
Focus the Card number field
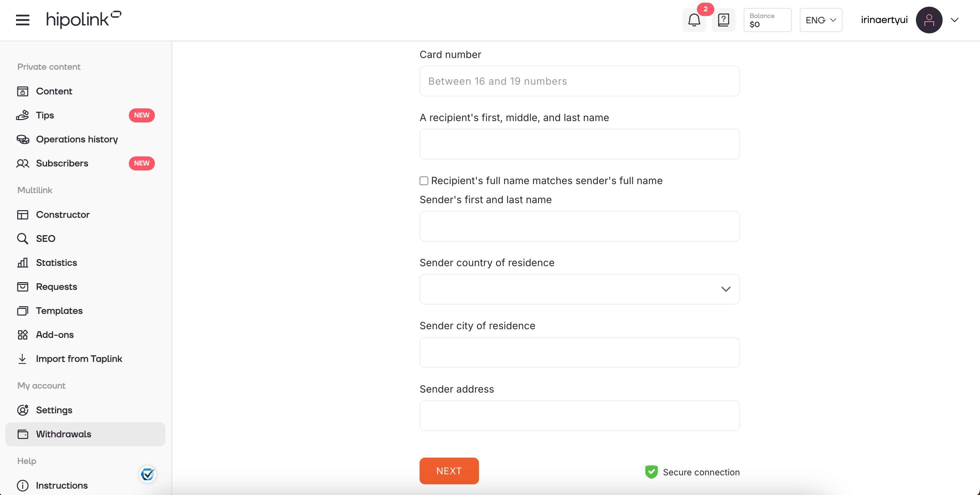(x=579, y=81)
